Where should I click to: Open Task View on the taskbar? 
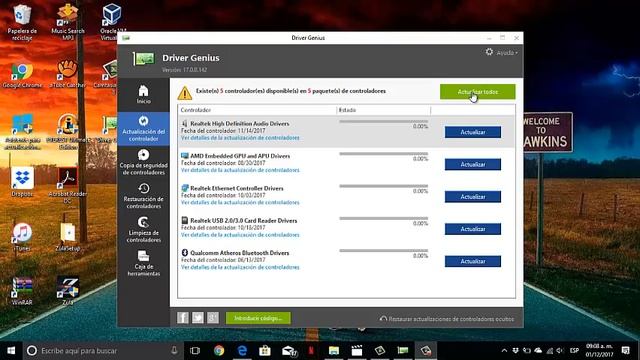click(x=195, y=351)
